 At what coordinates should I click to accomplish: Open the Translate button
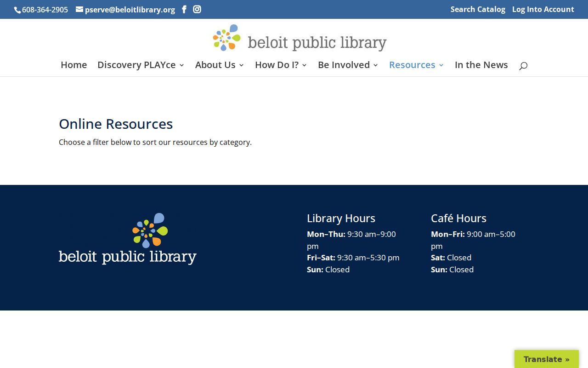click(547, 359)
